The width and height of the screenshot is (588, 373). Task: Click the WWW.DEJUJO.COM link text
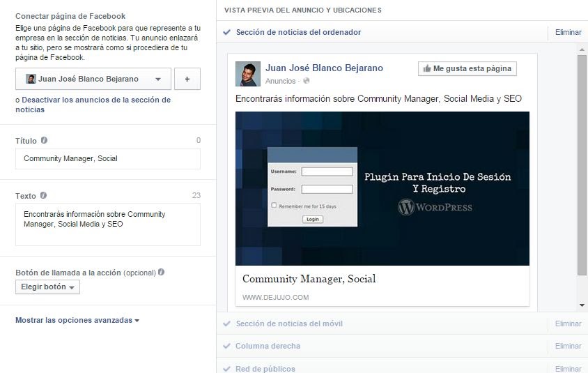coord(276,298)
